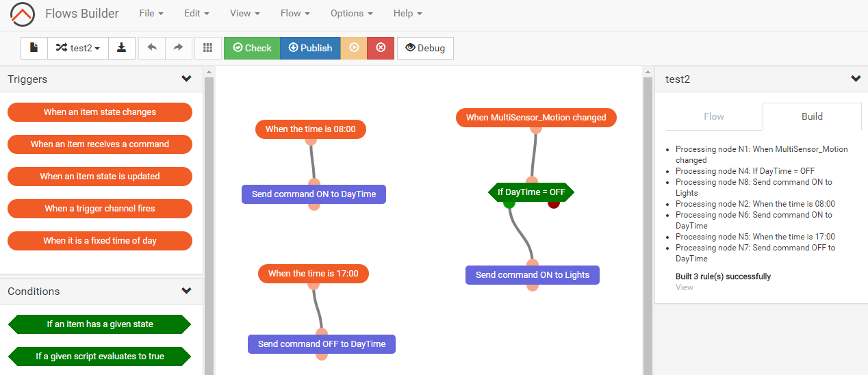
Task: Click the undo arrow icon
Action: point(152,48)
